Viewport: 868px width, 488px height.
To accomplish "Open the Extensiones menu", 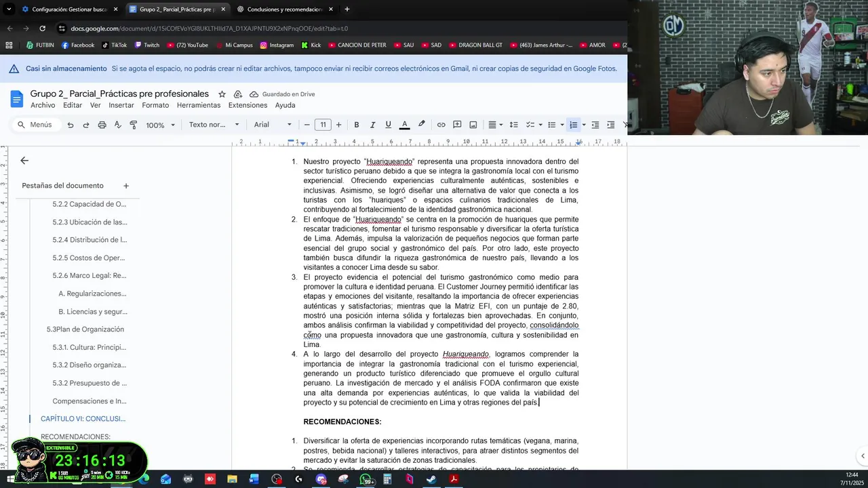I will (x=248, y=105).
